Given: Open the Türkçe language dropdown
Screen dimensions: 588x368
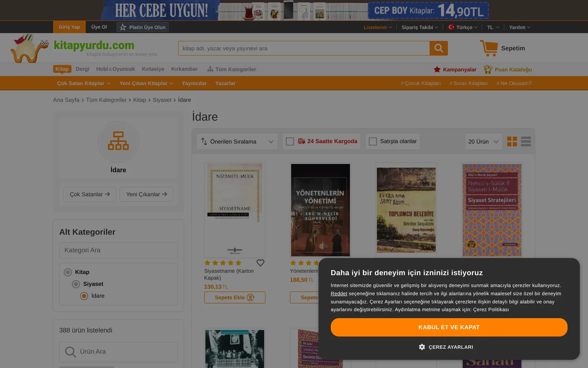Looking at the screenshot, I should point(463,27).
